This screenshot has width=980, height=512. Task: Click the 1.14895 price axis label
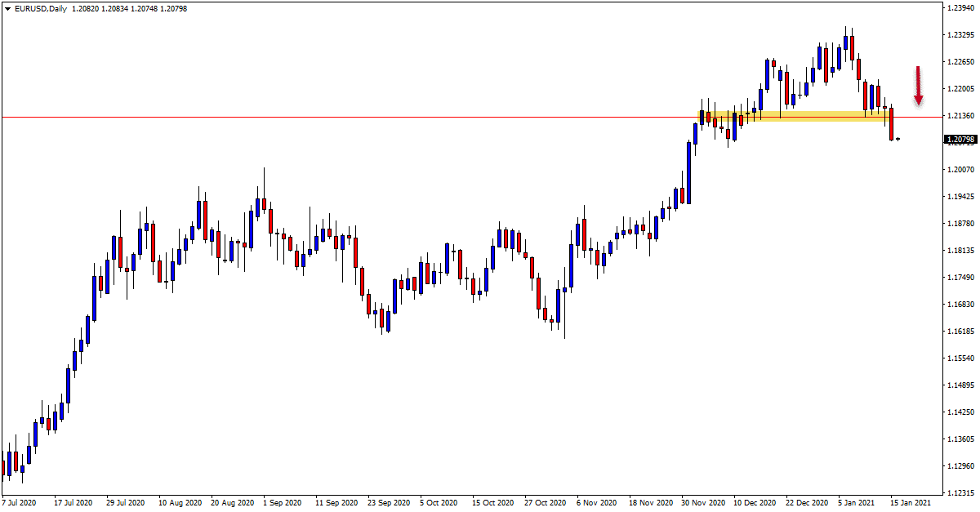(960, 385)
